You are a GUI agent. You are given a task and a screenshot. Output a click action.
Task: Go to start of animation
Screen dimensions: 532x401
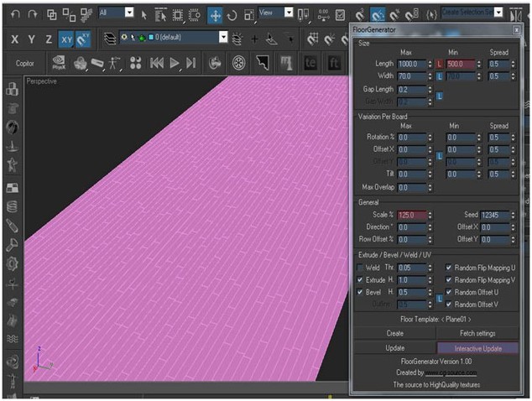(157, 63)
